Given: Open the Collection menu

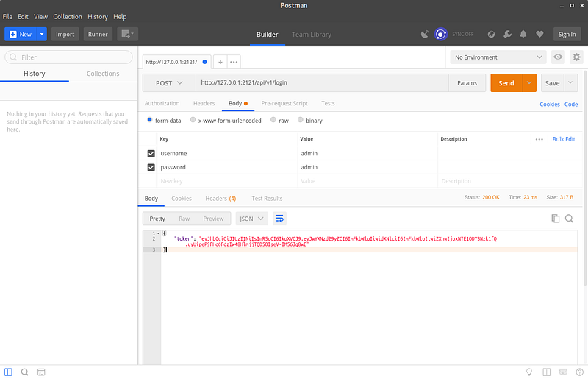Looking at the screenshot, I should click(68, 16).
